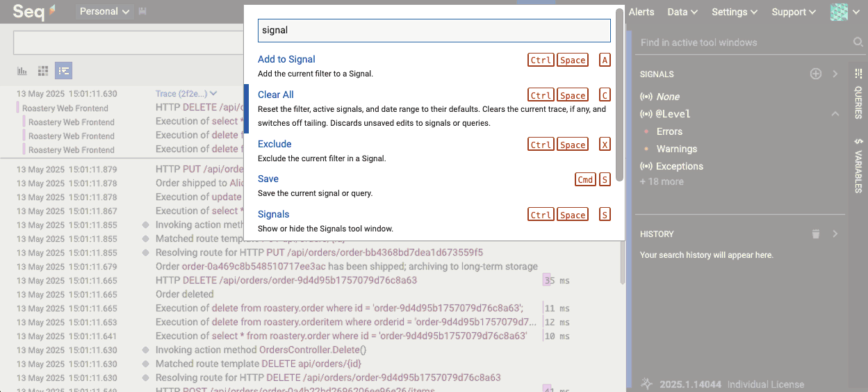This screenshot has height=392, width=868.
Task: Click diamond beside Resolving route HTTP DELETE
Action: 145,378
